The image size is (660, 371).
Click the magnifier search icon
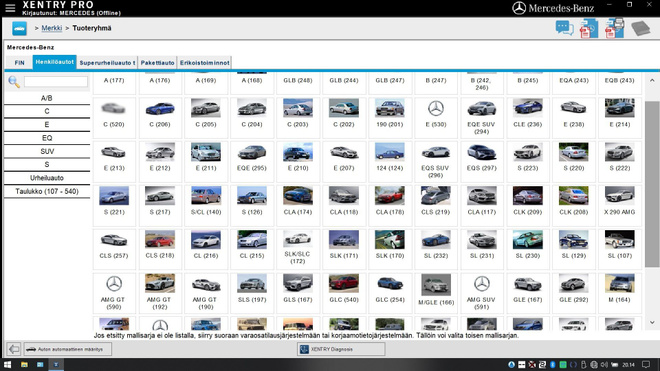pos(14,82)
